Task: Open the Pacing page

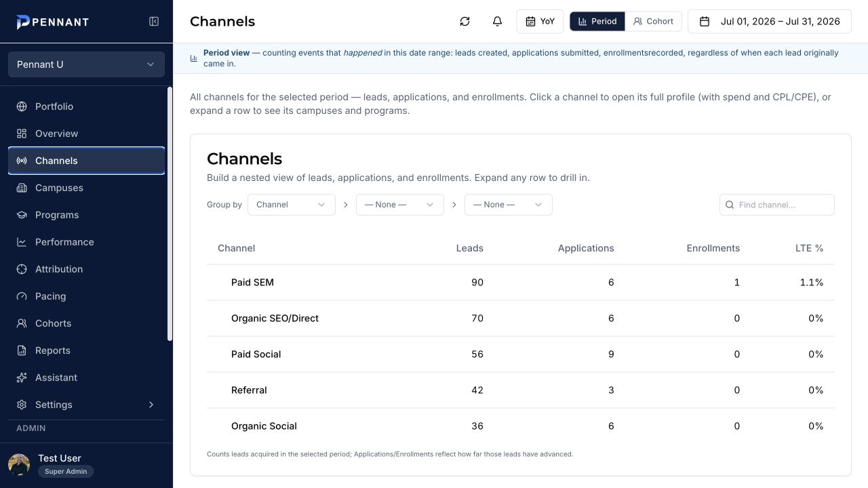Action: pos(86,296)
